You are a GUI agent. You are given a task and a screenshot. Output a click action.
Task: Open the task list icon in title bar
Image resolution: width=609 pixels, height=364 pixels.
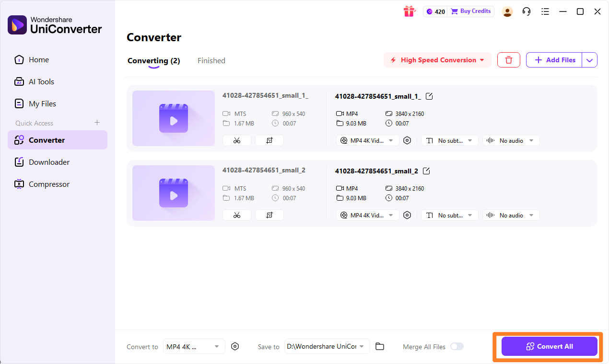(x=545, y=11)
